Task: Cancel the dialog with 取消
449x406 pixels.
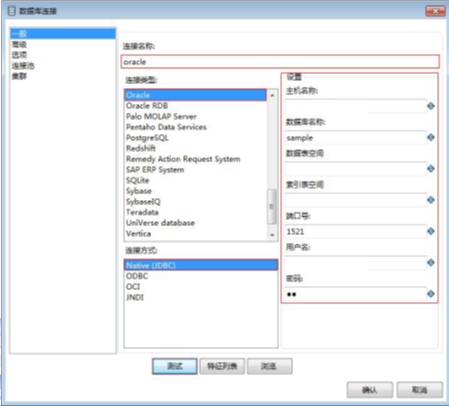Action: (420, 390)
